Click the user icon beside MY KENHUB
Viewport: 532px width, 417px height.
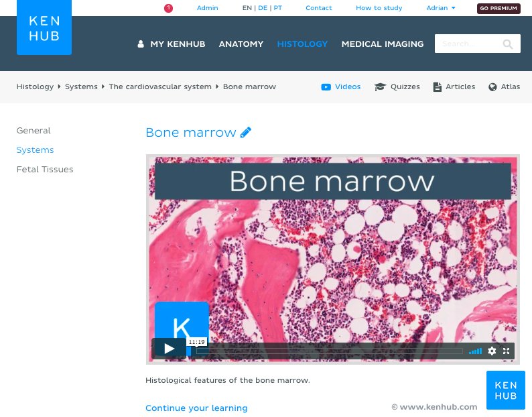[x=141, y=44]
